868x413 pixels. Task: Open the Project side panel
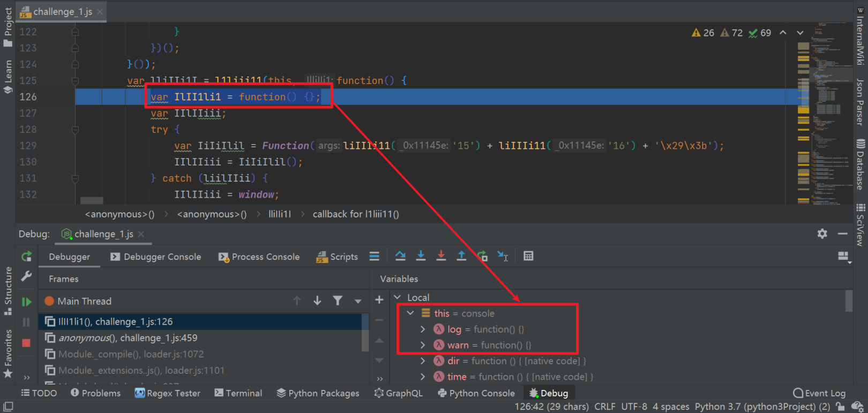(x=8, y=27)
